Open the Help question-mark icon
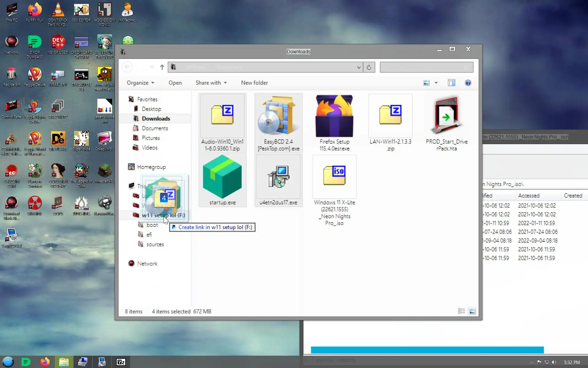This screenshot has height=368, width=588. click(x=468, y=83)
